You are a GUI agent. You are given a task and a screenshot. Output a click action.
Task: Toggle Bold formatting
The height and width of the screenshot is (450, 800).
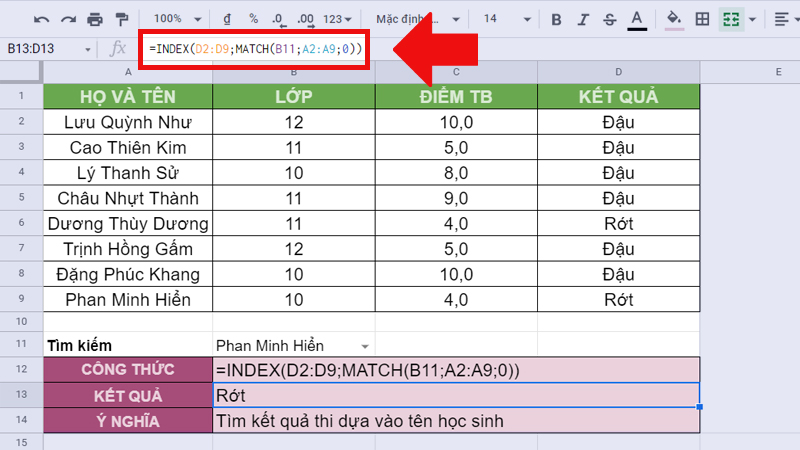tap(556, 19)
